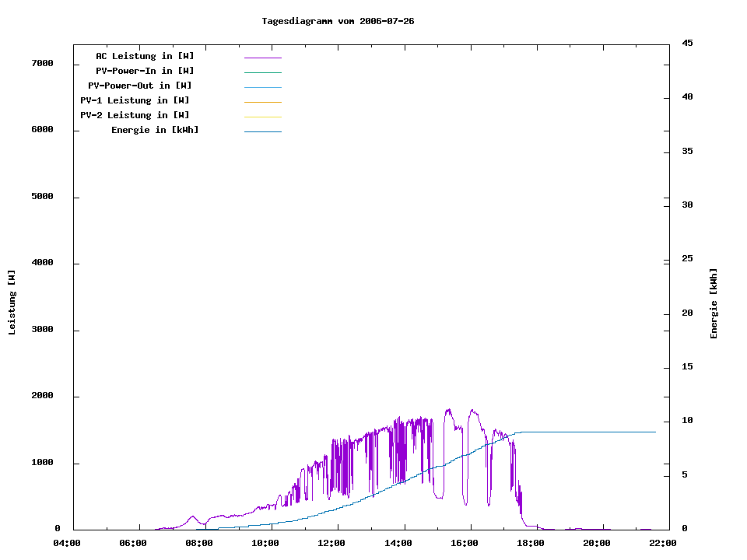Screen dimensions: 747x560
Task: Pick the "PV-1 Leistung in [W]" legend label
Action: pyautogui.click(x=135, y=100)
